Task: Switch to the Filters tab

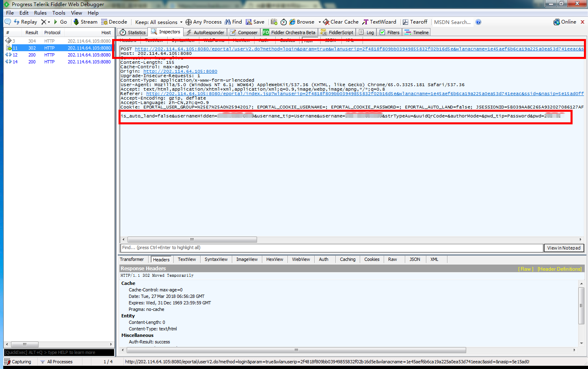Action: coord(389,33)
